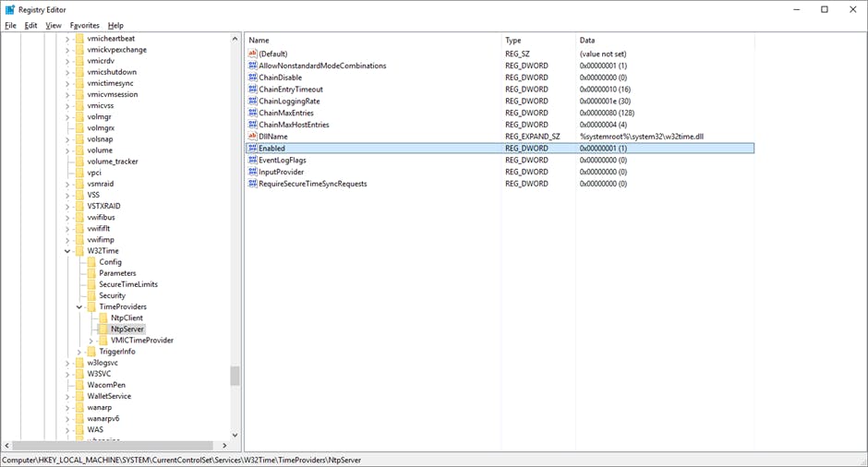Select the NtpClient folder icon

click(x=103, y=317)
